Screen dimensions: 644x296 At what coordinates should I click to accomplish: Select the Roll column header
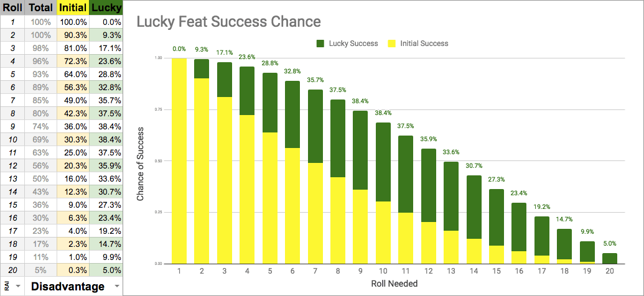(x=13, y=7)
